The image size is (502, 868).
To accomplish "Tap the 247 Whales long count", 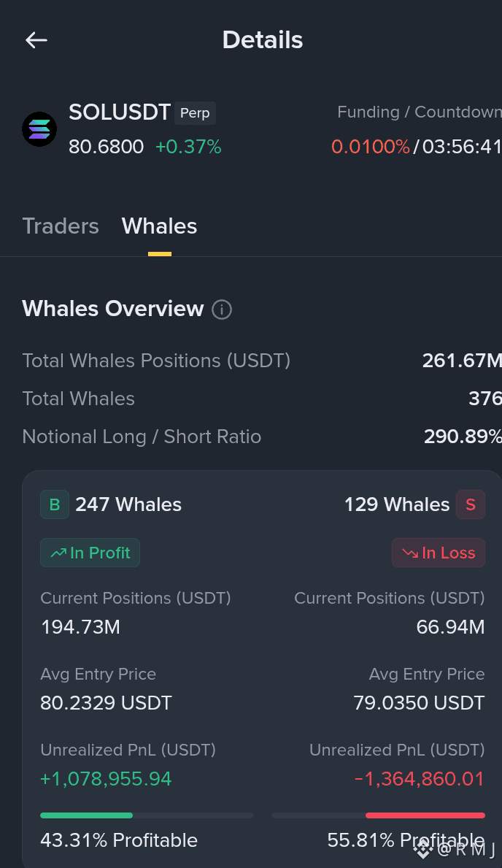I will (x=128, y=504).
